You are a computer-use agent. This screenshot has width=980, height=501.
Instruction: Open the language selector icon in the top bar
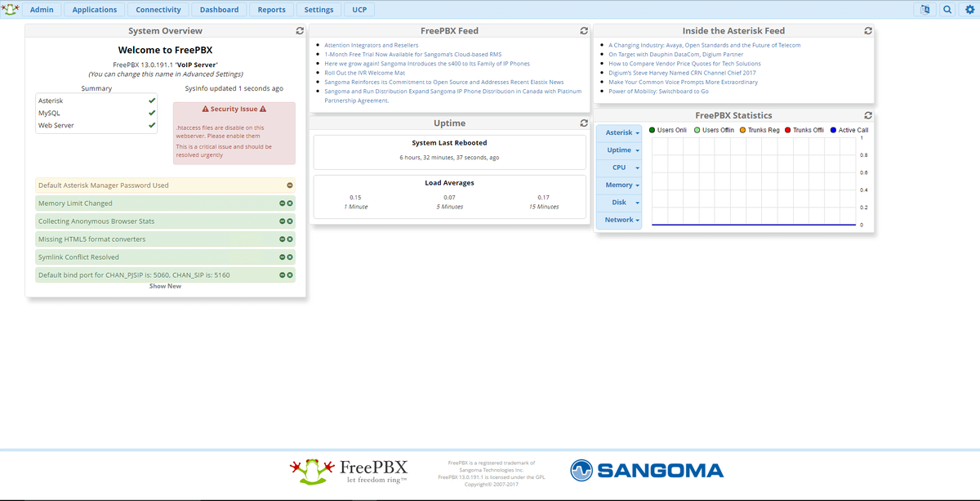pyautogui.click(x=924, y=10)
